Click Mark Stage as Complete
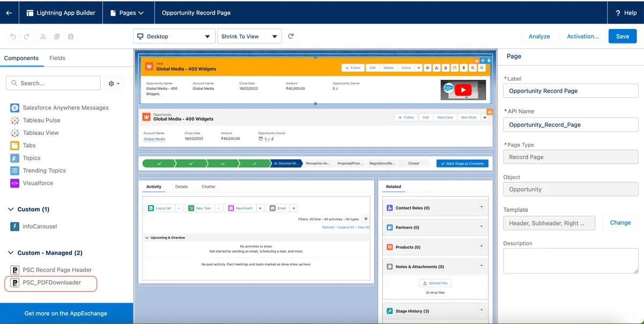Viewport: 644px width, 324px height. [x=462, y=163]
